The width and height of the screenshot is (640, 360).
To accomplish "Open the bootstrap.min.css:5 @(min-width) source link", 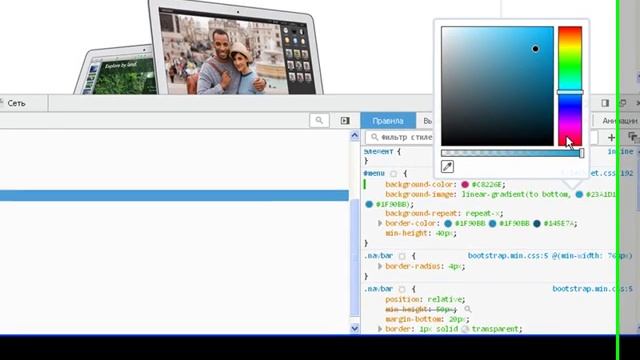I will point(550,256).
